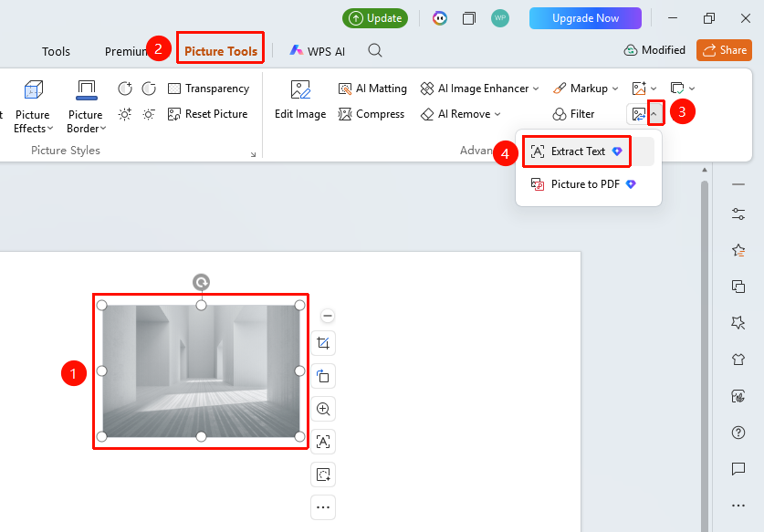Image resolution: width=764 pixels, height=532 pixels.
Task: Click the t-shirt icon in right sidebar
Action: click(x=738, y=359)
